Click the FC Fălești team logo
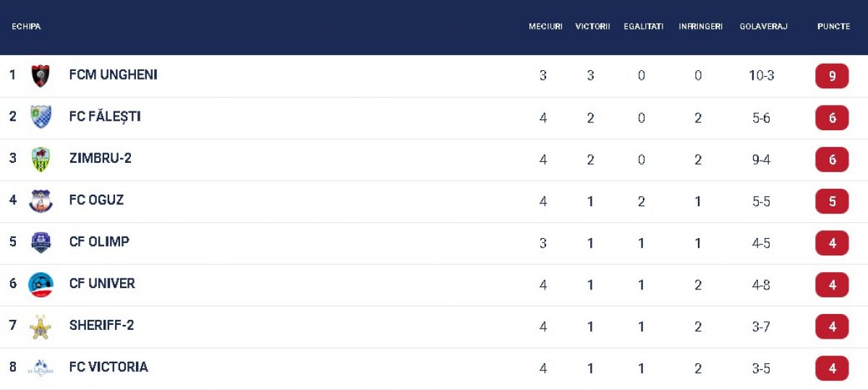 tap(41, 117)
